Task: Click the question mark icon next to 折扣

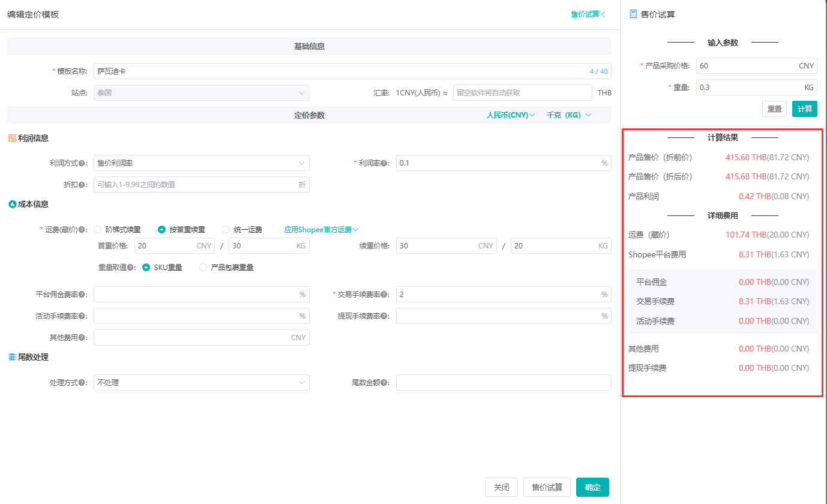Action: pos(82,185)
